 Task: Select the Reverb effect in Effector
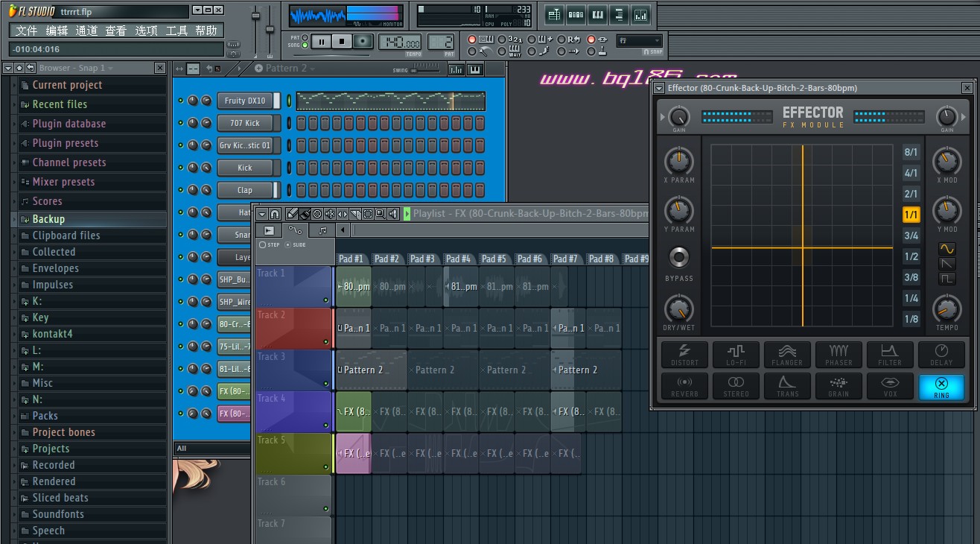684,386
